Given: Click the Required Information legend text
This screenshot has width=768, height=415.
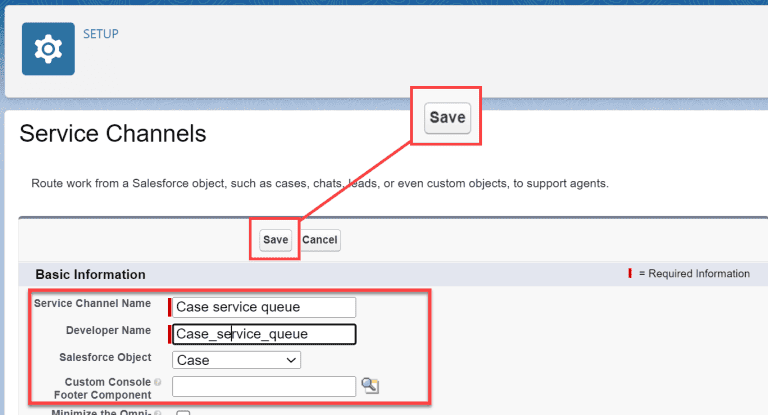Looking at the screenshot, I should point(694,273).
